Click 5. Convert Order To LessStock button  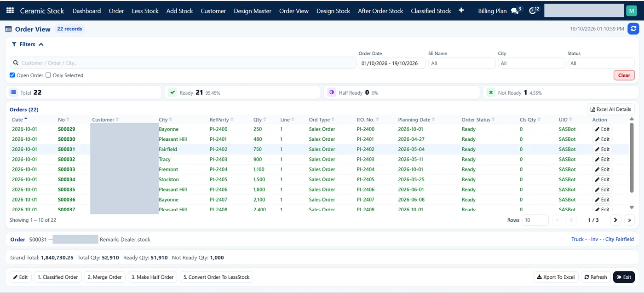tap(216, 277)
